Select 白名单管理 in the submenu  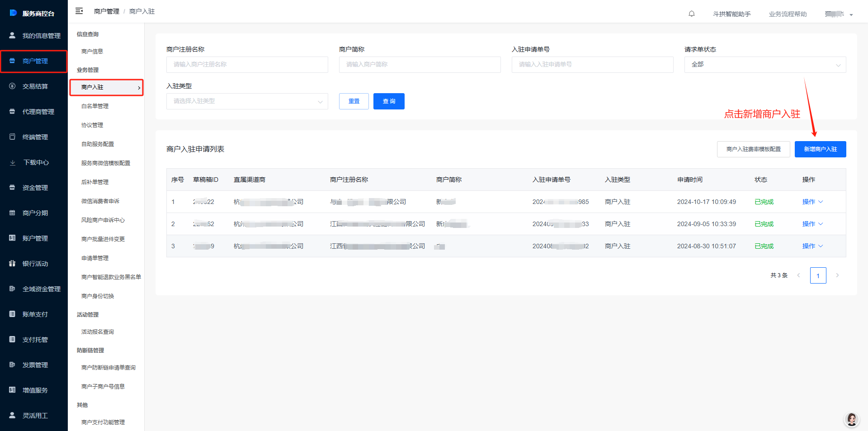95,106
